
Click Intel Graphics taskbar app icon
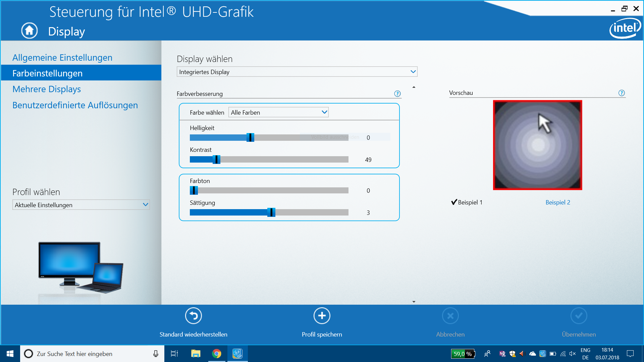click(237, 354)
